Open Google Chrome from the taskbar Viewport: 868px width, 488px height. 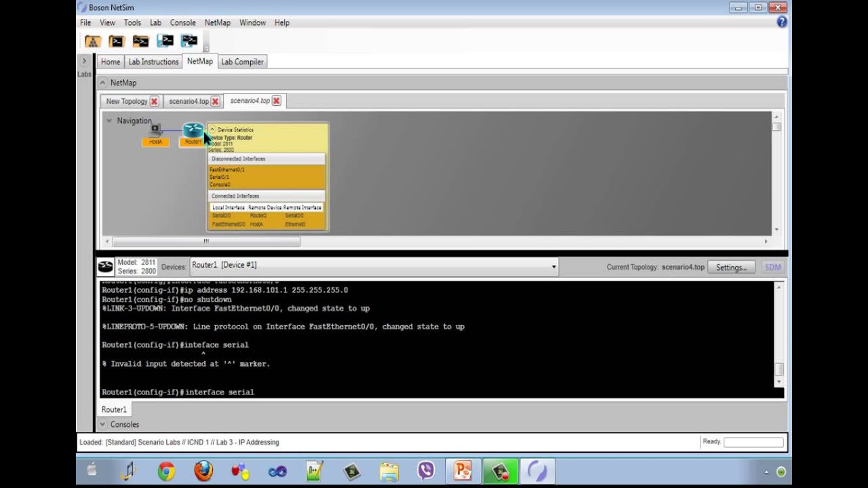tap(166, 471)
